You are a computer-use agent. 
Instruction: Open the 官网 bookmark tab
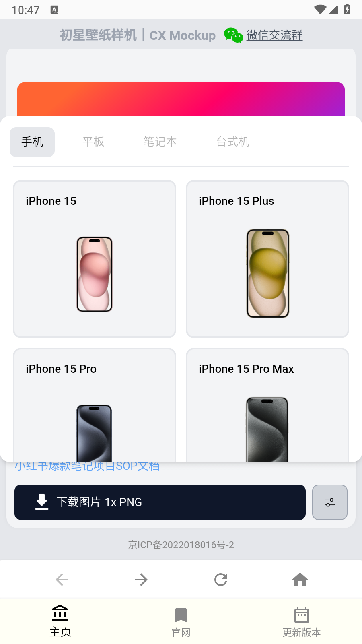point(181,622)
